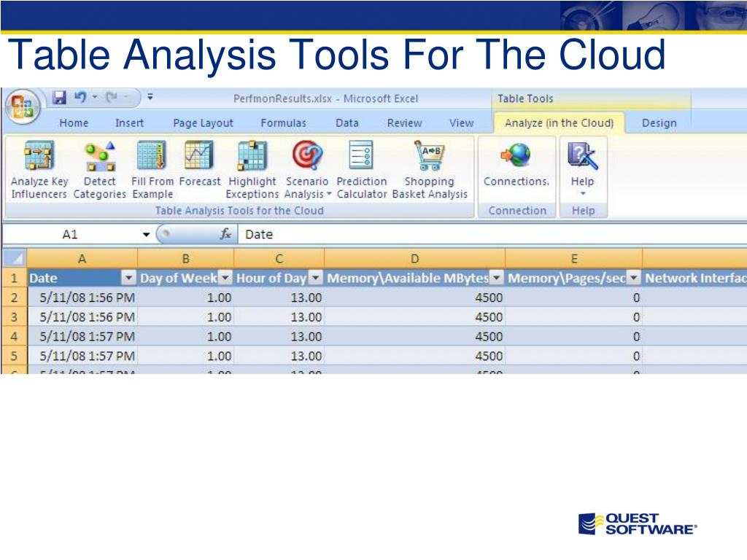Screen dimensions: 747x560
Task: Select row 4 header
Action: (x=15, y=337)
